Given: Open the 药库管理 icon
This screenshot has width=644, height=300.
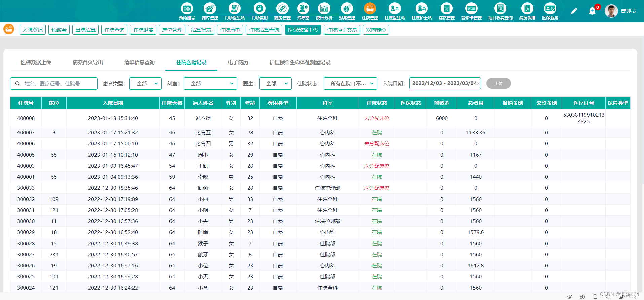Looking at the screenshot, I should pos(210,8).
